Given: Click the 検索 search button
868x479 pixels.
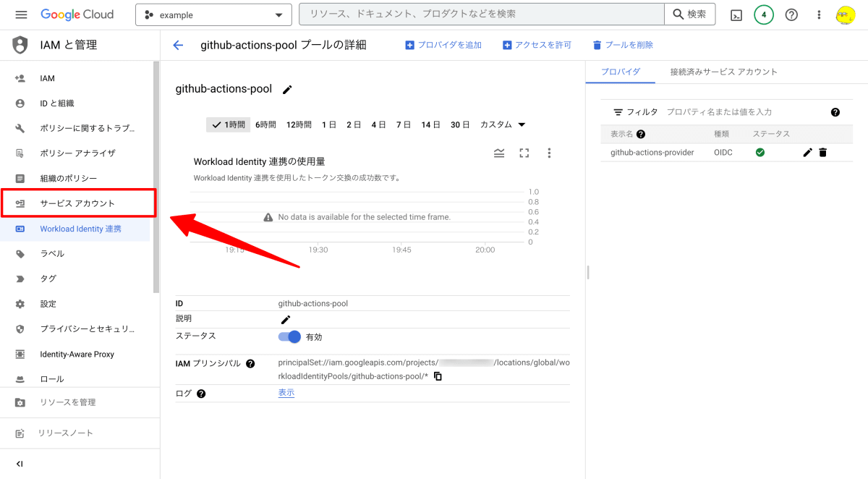Looking at the screenshot, I should click(690, 14).
